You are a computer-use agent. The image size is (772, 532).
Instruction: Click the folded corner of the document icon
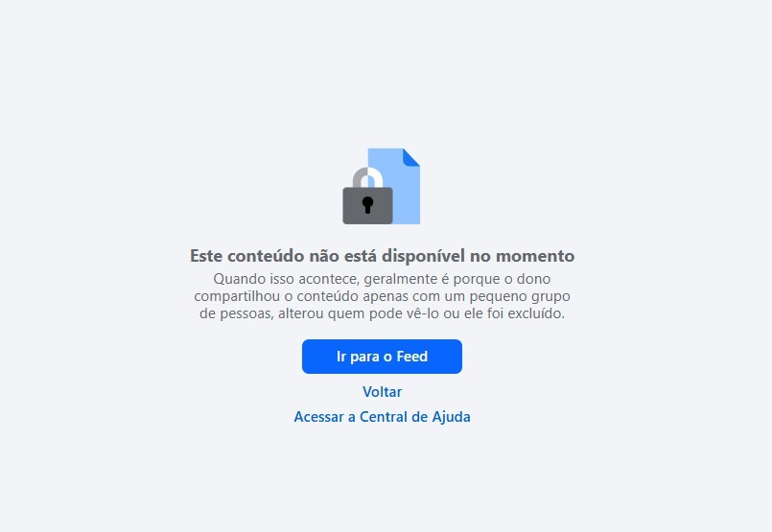tap(411, 157)
